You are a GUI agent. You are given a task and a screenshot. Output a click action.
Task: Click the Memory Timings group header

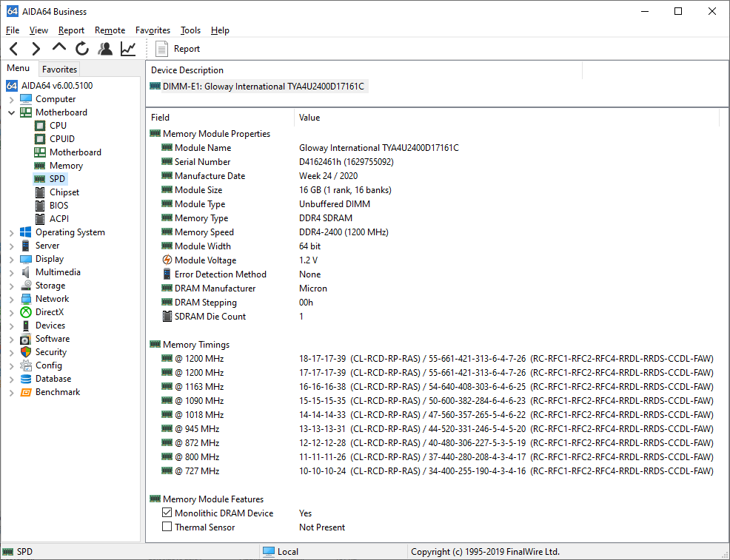190,345
